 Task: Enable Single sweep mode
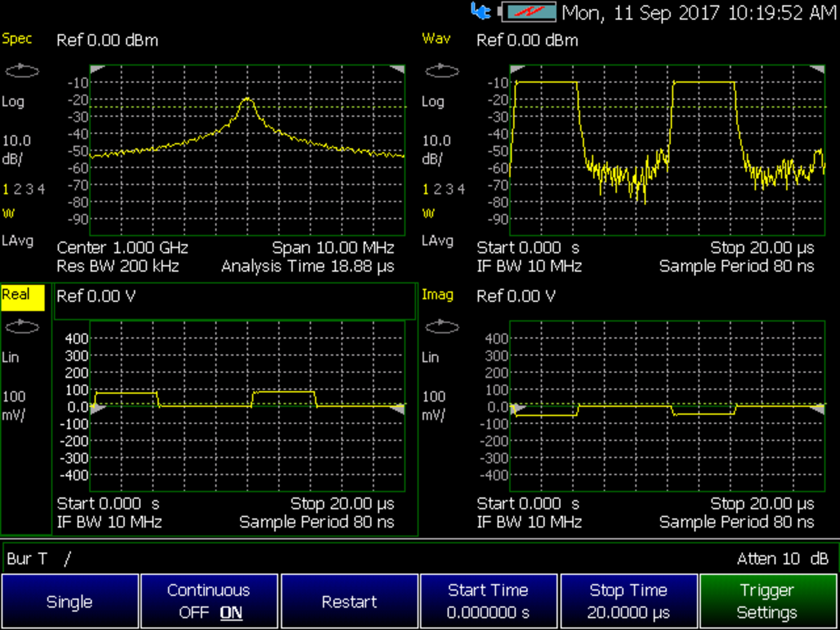[x=70, y=601]
